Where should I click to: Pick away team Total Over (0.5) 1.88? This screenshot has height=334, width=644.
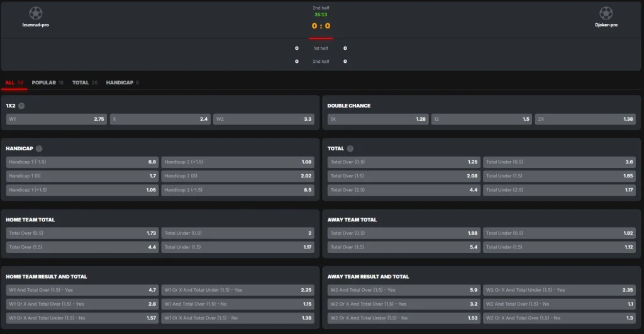point(404,233)
